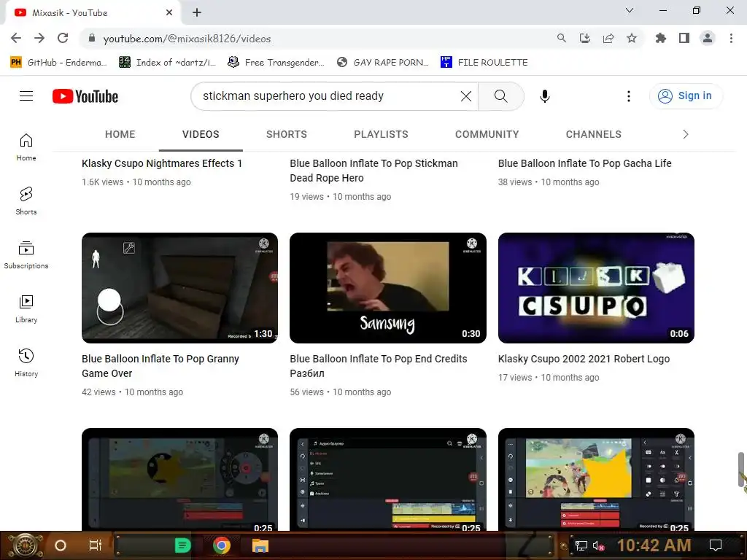The height and width of the screenshot is (560, 747).
Task: Go to Home in the YouTube sidebar
Action: click(26, 147)
